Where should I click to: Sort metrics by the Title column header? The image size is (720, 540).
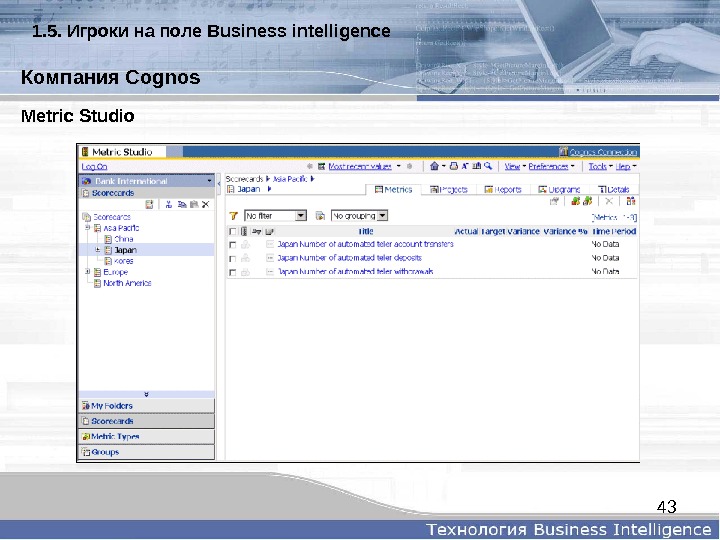[366, 231]
